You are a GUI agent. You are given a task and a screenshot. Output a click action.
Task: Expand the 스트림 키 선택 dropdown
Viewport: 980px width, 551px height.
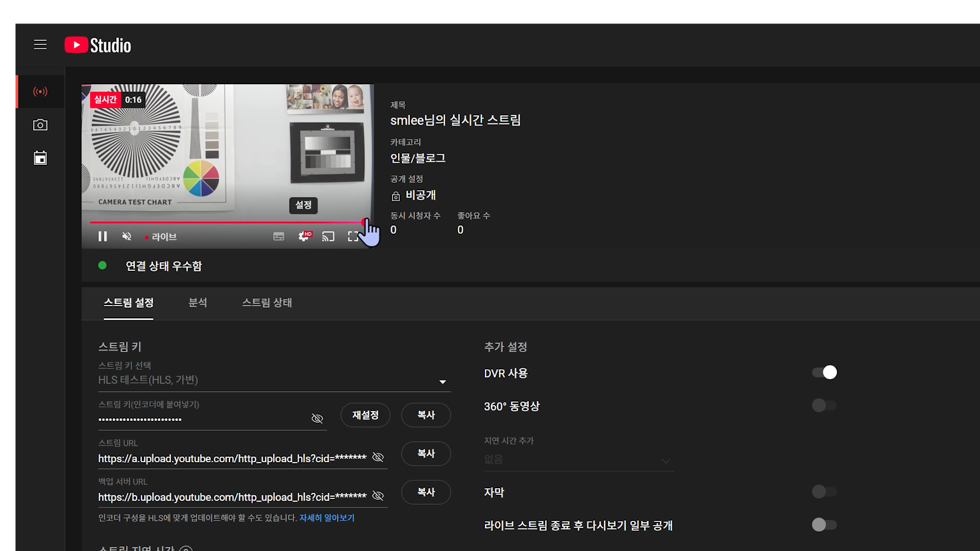(442, 382)
